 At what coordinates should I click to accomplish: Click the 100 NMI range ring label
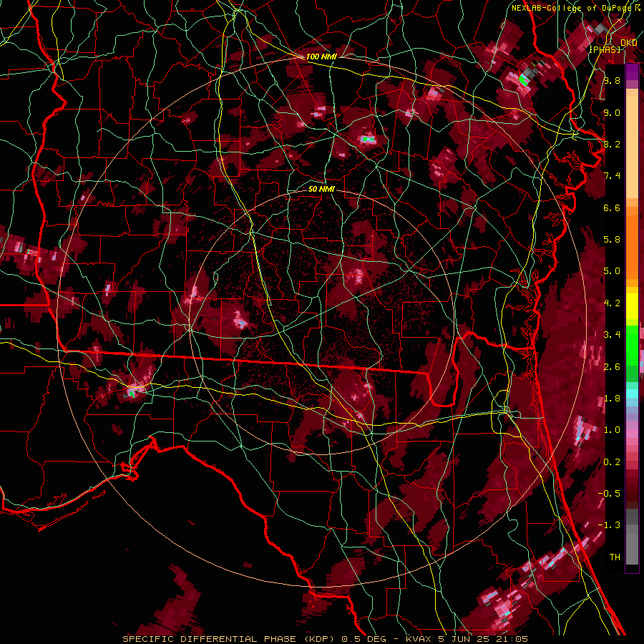tap(321, 57)
